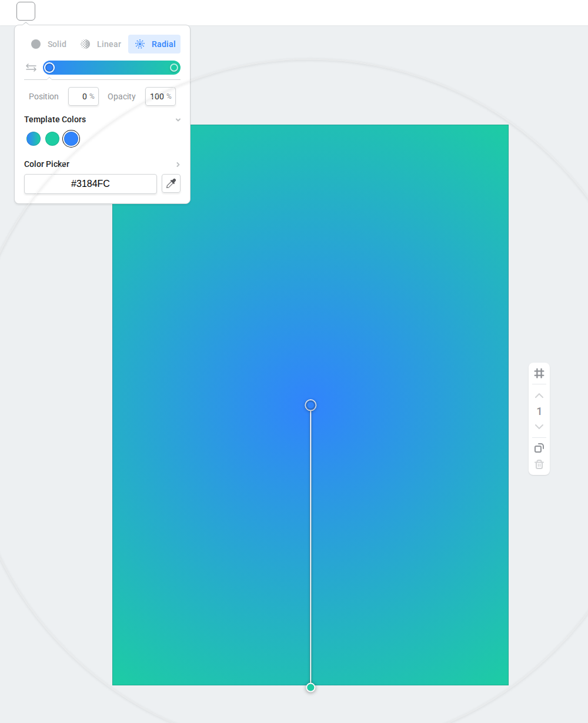Click the Opacity percentage field
This screenshot has height=723, width=588.
[161, 96]
